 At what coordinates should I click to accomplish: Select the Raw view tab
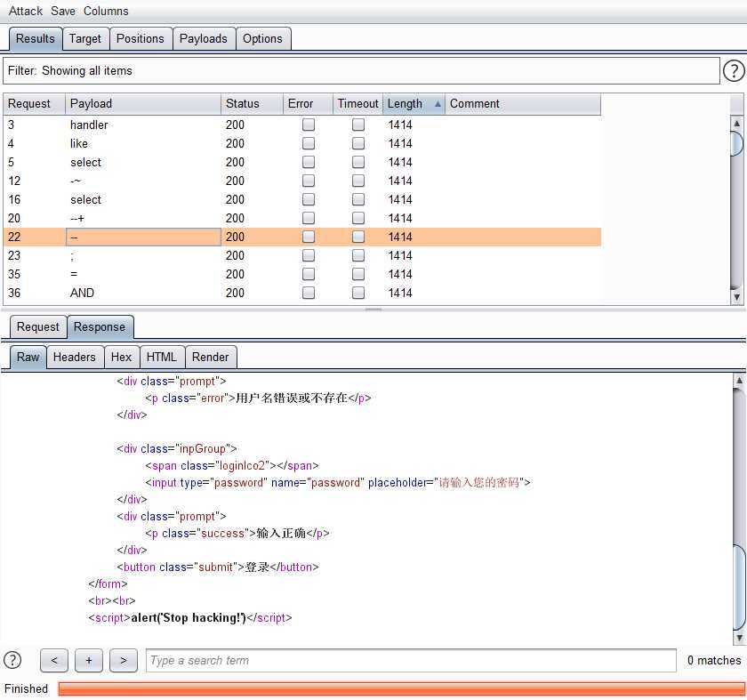coord(28,357)
